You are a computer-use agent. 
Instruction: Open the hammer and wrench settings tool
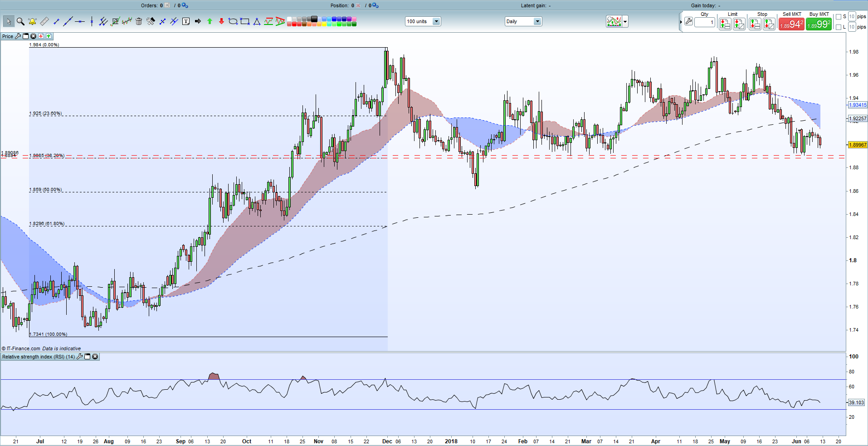[151, 21]
